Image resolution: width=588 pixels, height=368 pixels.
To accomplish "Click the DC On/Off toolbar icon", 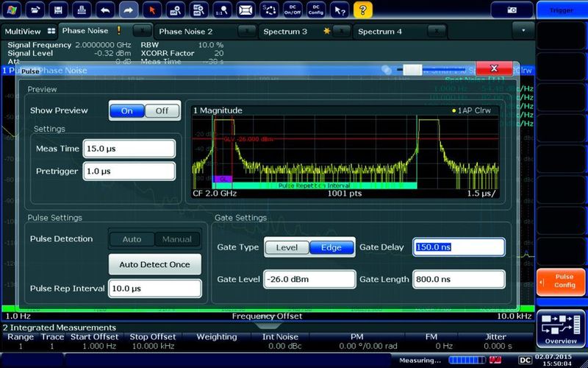I will click(x=293, y=10).
